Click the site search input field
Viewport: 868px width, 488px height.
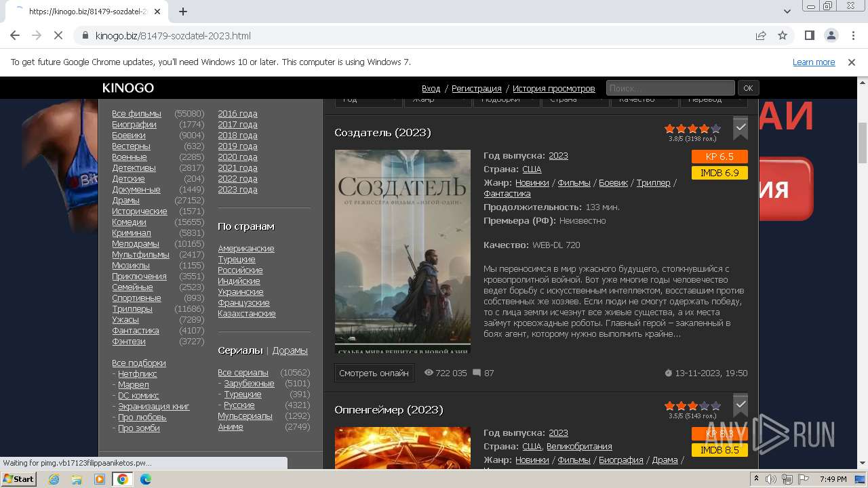pos(670,88)
